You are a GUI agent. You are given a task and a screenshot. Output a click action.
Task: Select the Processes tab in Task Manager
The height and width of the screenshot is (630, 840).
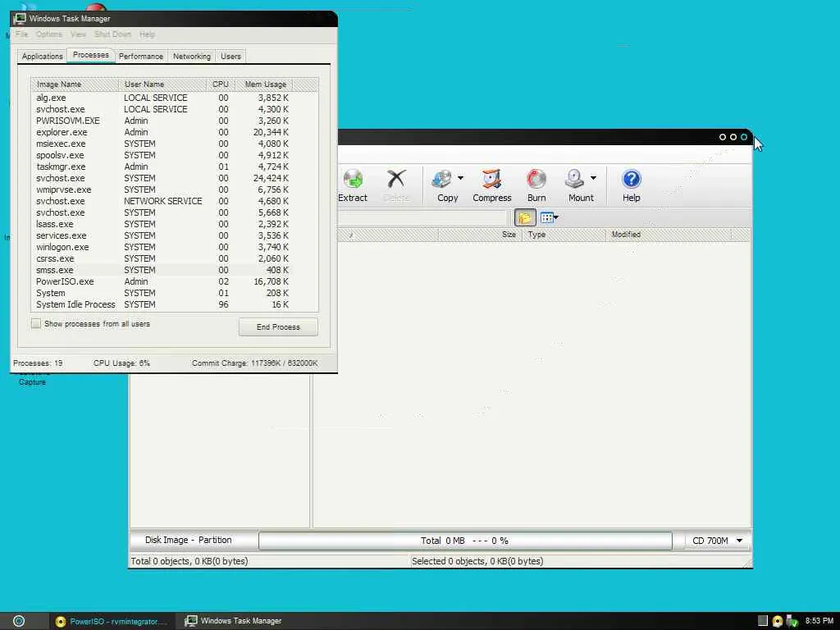click(90, 55)
